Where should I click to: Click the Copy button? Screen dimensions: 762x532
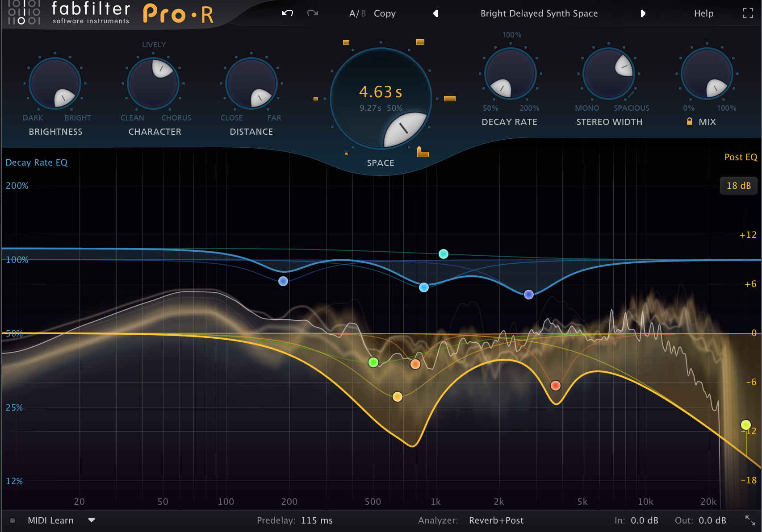click(x=385, y=13)
